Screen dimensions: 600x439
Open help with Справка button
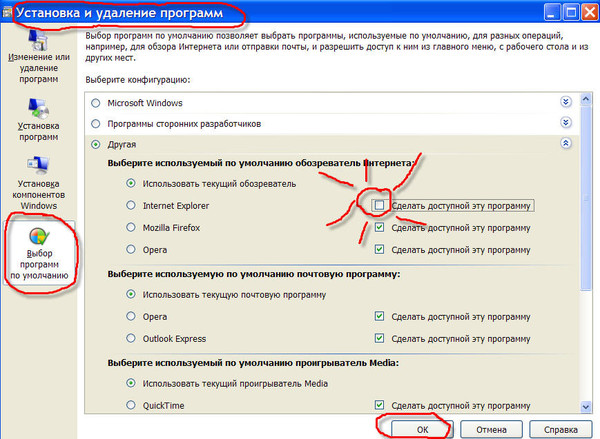[x=561, y=429]
